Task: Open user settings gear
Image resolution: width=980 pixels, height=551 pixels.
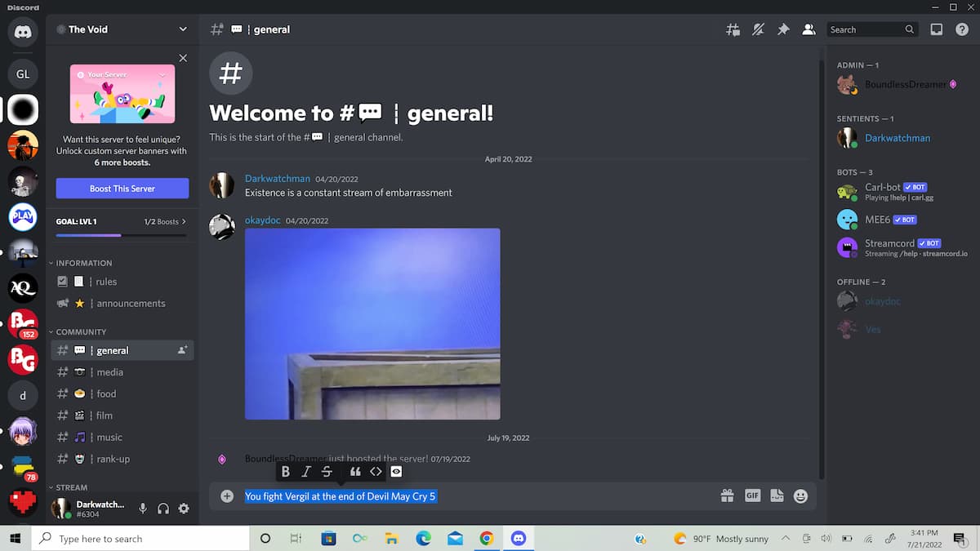Action: (x=184, y=508)
